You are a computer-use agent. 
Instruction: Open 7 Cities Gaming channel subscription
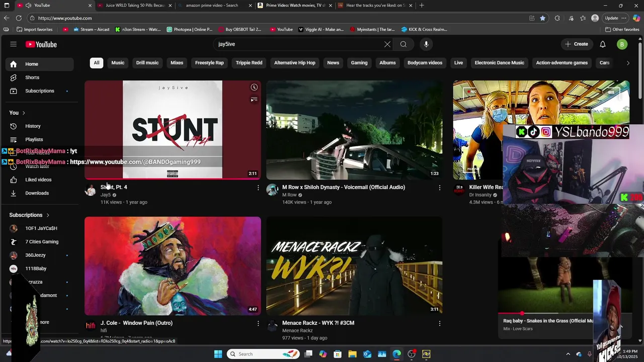(x=40, y=242)
